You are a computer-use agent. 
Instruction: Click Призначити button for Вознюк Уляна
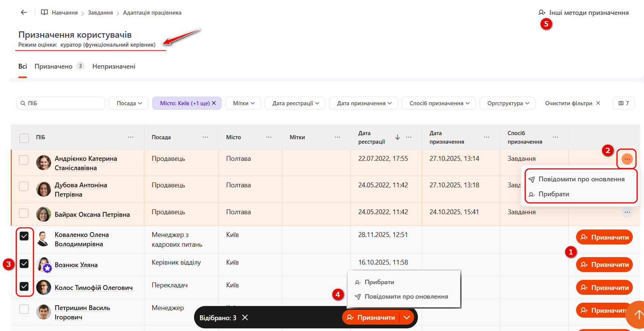[x=604, y=265]
